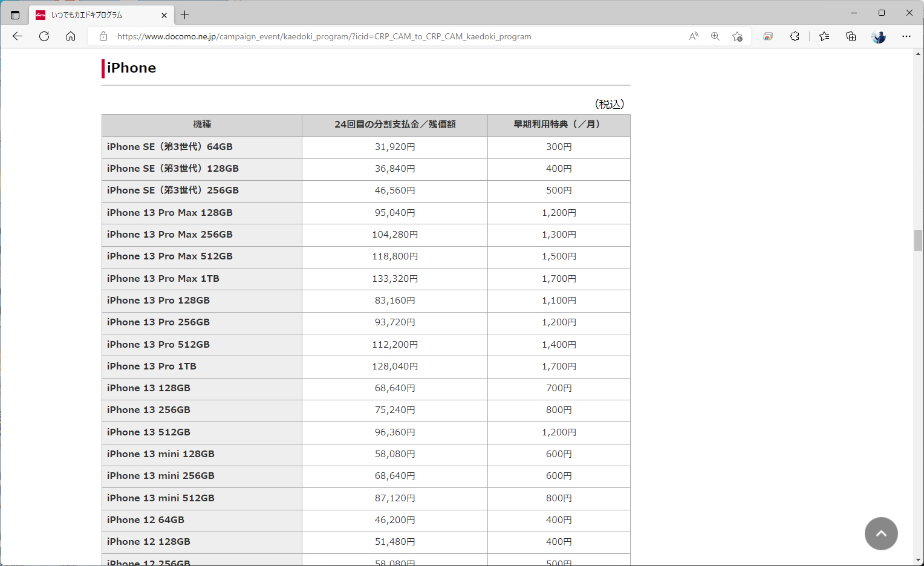This screenshot has width=924, height=566.
Task: Click the vertical scrollbar thumb
Action: click(x=918, y=240)
